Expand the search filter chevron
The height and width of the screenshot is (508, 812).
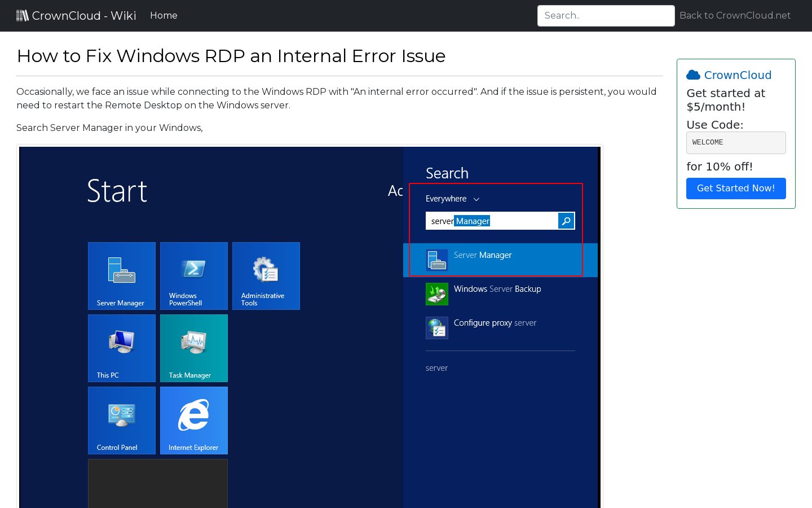pos(476,199)
